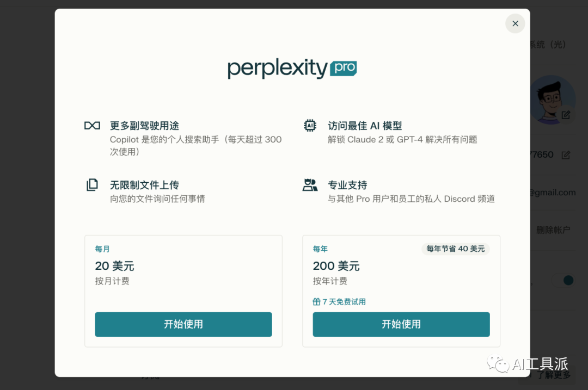Click the 7 天免费试用 free trial text
Screen dimensions: 588x390
tap(344, 302)
